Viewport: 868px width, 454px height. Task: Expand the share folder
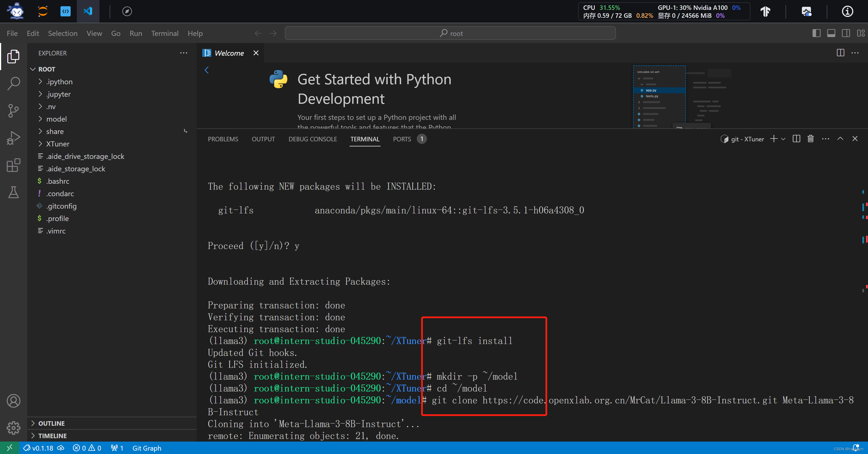112,131
